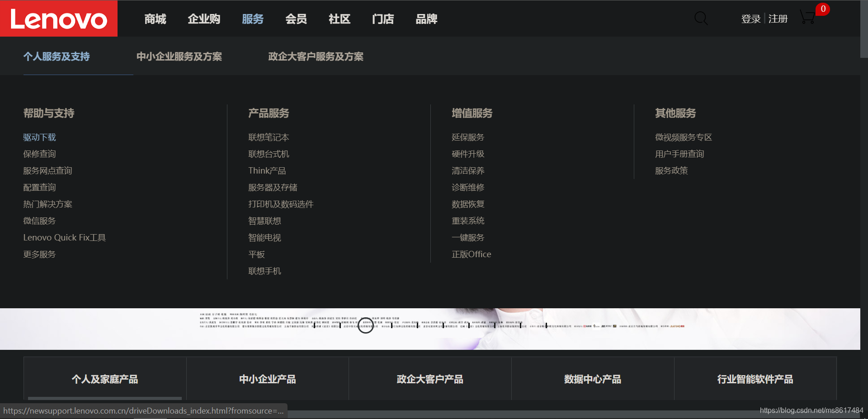Open the 微视频服务专区 link
Image resolution: width=868 pixels, height=419 pixels.
[x=684, y=137]
